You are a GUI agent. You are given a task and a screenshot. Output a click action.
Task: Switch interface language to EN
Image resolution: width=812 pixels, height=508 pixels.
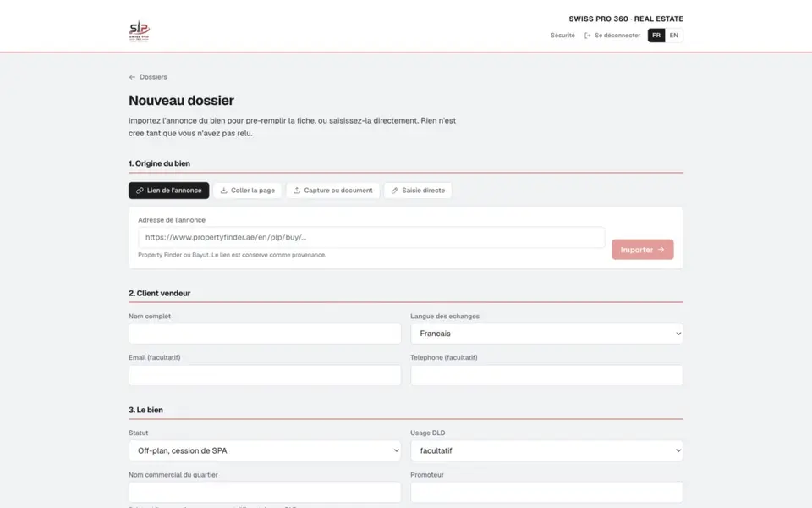674,36
